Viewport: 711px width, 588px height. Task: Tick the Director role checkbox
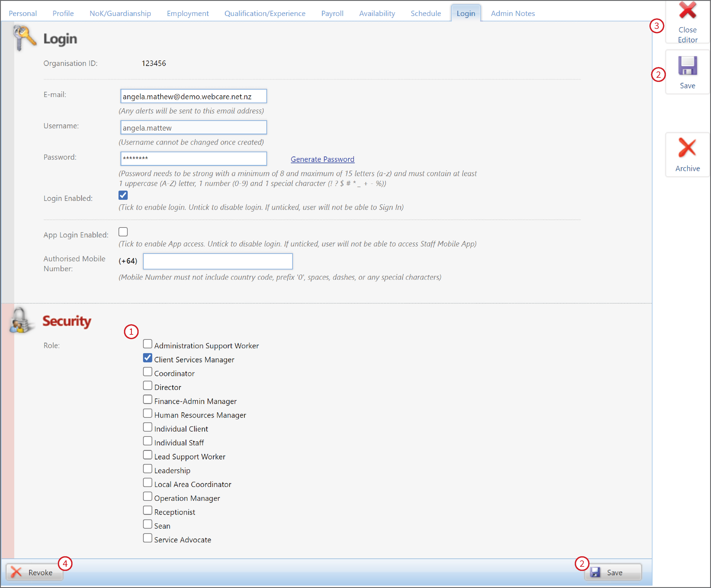tap(147, 386)
